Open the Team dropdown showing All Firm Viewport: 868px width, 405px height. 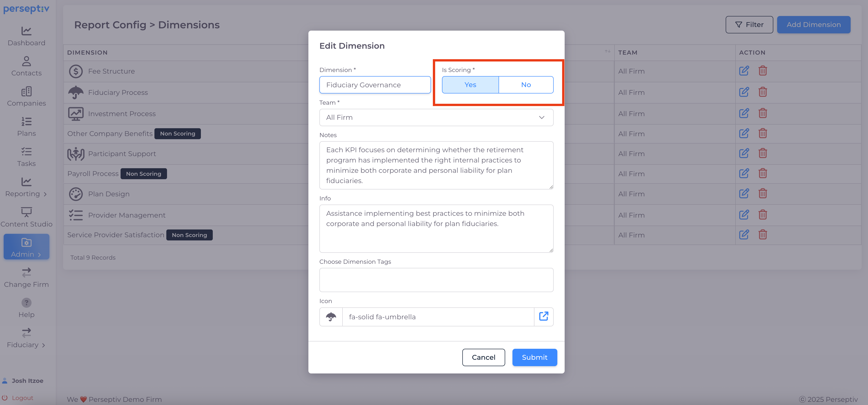pyautogui.click(x=436, y=117)
